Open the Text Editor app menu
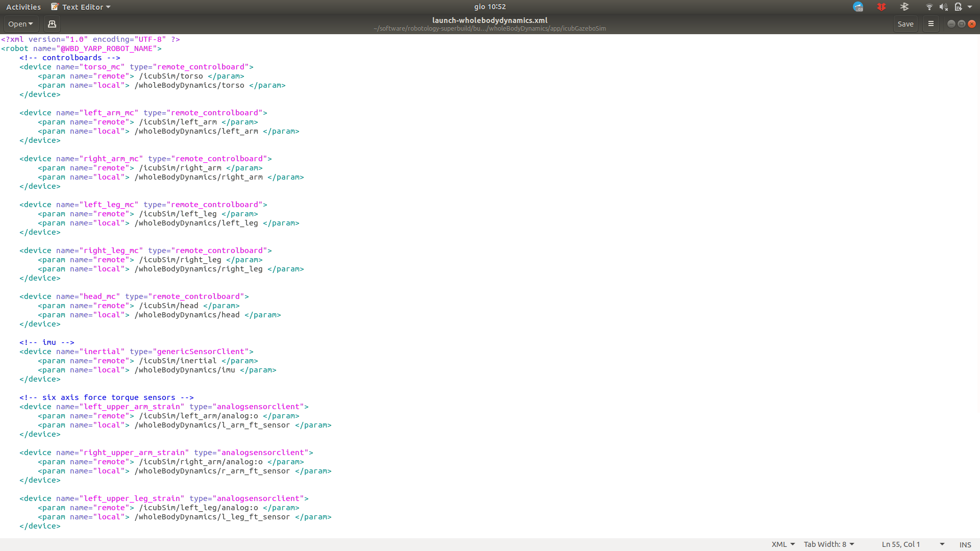This screenshot has width=980, height=551. coord(81,7)
